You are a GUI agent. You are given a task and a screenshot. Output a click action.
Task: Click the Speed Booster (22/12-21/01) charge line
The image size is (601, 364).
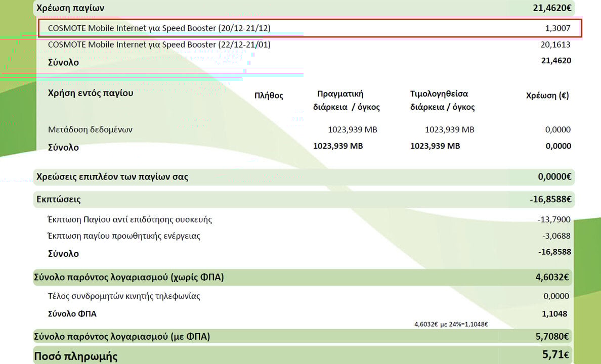pyautogui.click(x=159, y=45)
